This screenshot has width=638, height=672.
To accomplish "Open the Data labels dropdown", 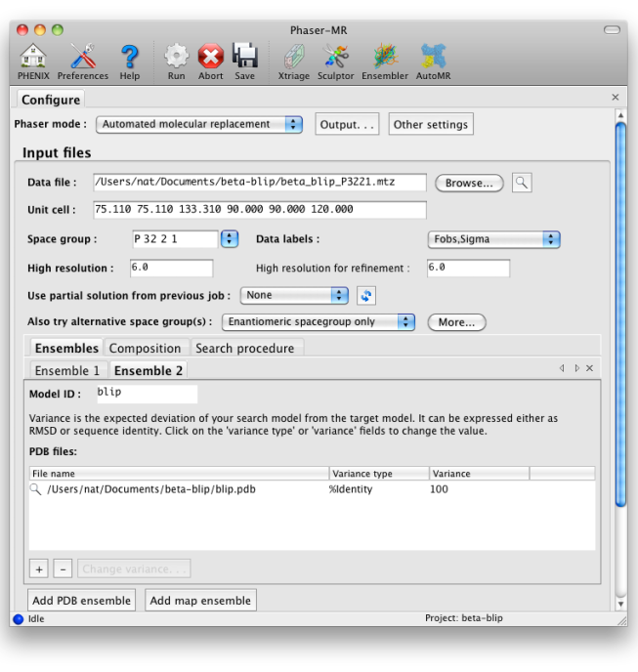I will coord(494,239).
